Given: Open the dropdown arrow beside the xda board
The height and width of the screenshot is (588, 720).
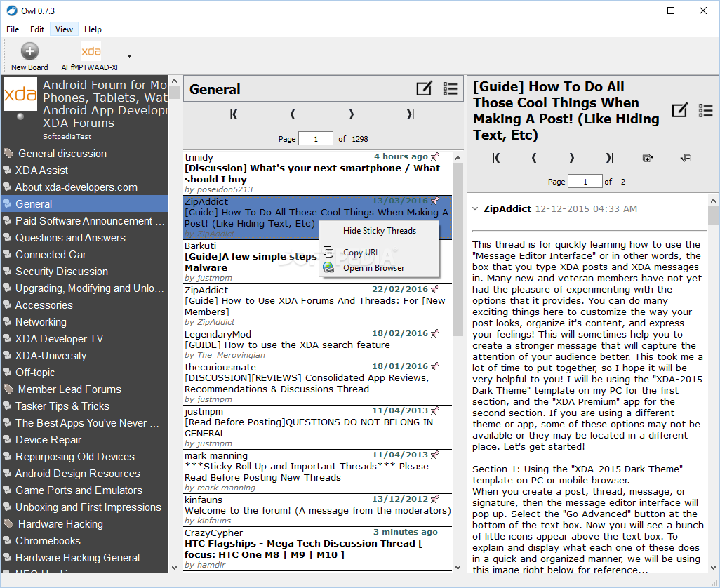Looking at the screenshot, I should (x=130, y=56).
